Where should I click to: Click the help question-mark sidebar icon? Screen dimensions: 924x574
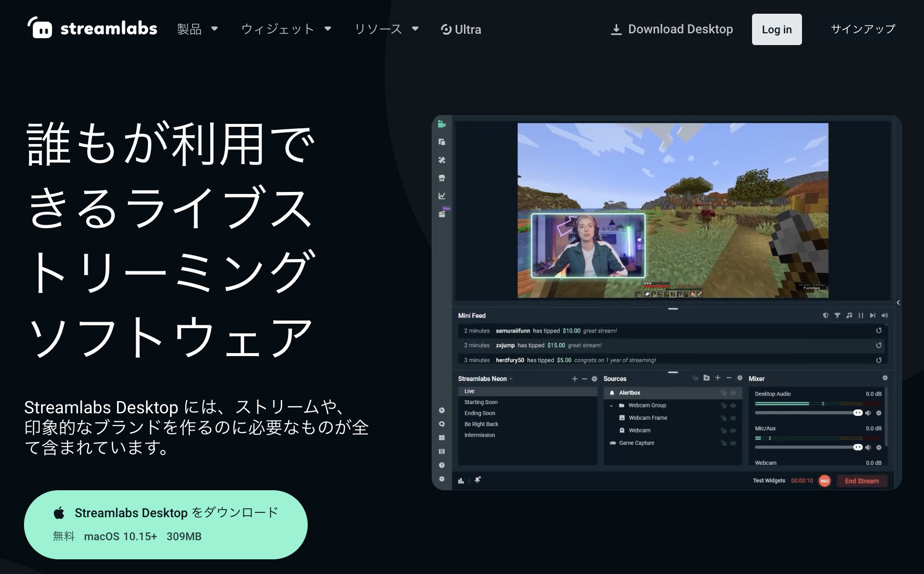[x=441, y=465]
